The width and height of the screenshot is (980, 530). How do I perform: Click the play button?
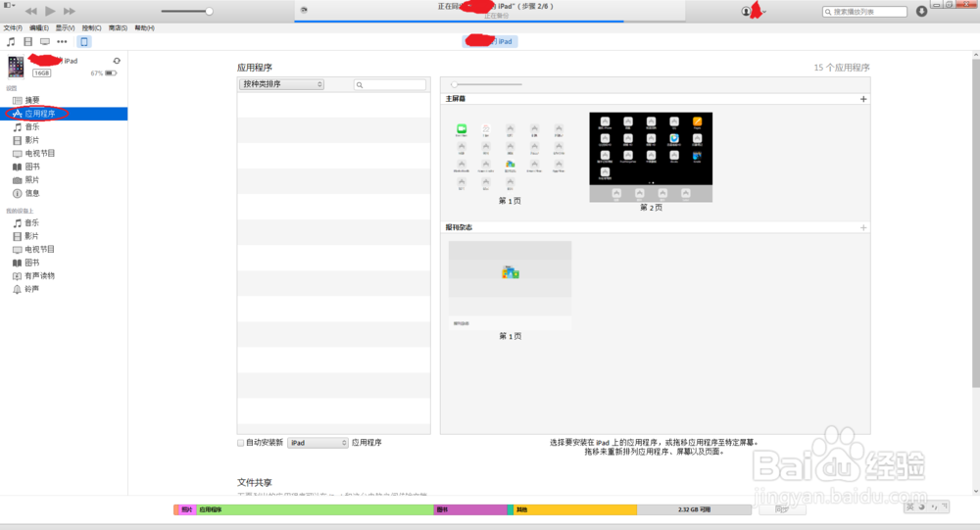click(51, 11)
